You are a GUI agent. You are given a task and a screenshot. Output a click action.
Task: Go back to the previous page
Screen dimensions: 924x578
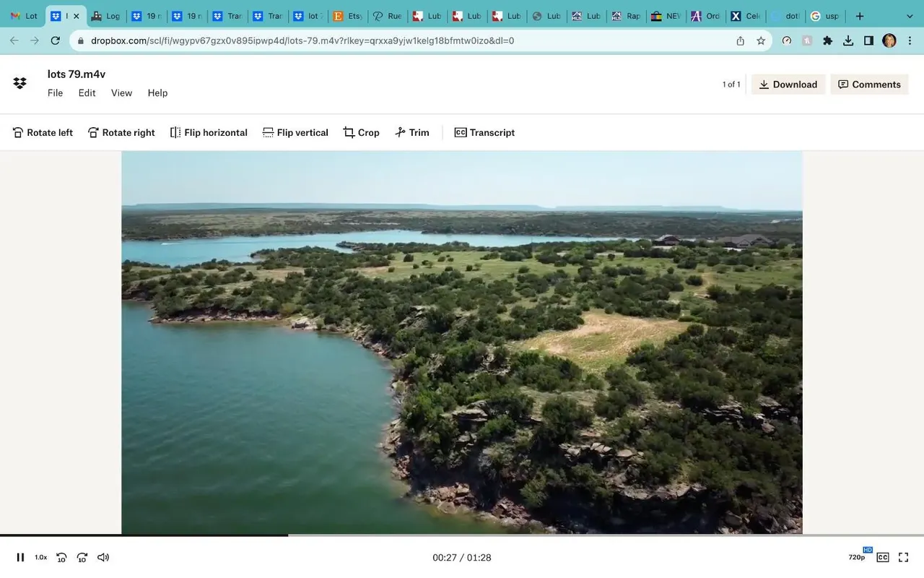(x=14, y=40)
